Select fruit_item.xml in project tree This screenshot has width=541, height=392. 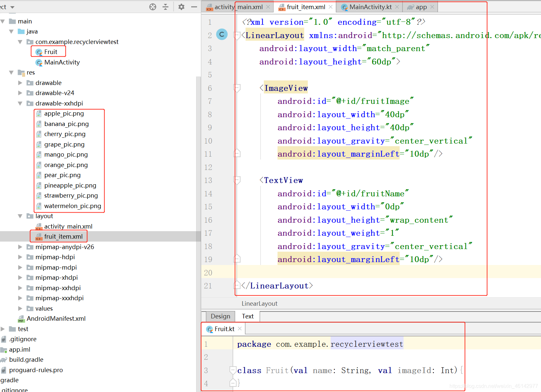pos(63,237)
